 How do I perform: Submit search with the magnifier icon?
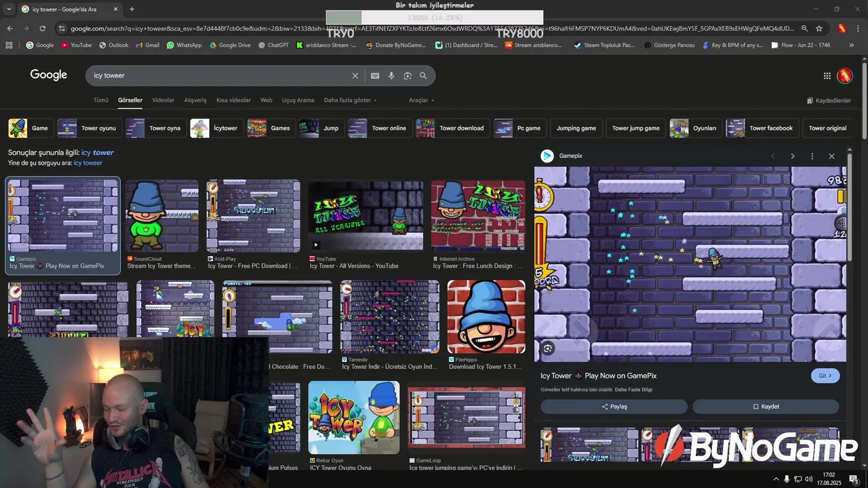[x=423, y=76]
